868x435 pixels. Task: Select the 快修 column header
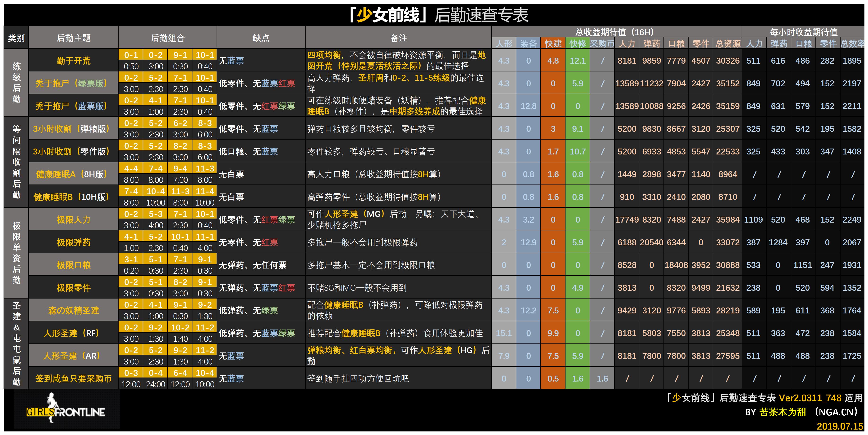point(577,43)
